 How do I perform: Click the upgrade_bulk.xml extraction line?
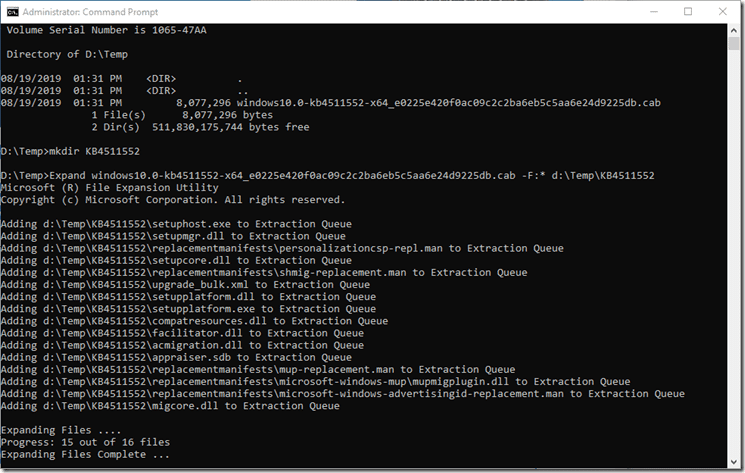(x=185, y=285)
